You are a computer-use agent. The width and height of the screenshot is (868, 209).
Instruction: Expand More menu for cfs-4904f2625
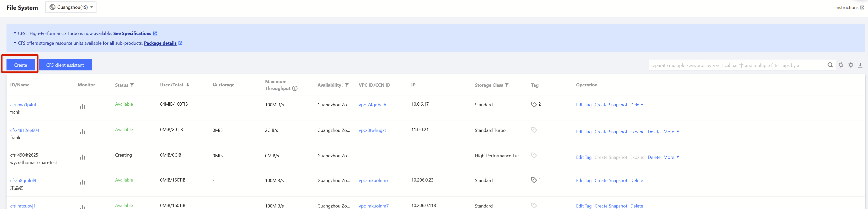point(671,157)
